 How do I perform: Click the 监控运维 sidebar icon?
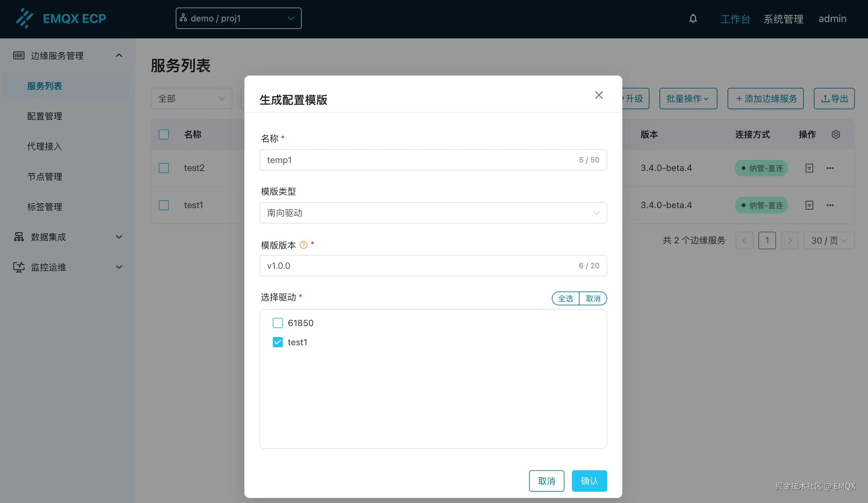point(19,267)
